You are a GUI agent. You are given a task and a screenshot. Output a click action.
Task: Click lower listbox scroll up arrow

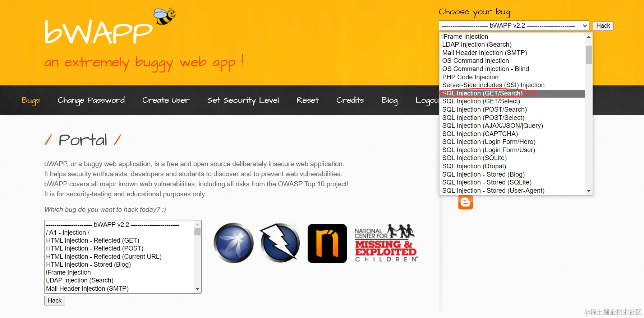[197, 224]
